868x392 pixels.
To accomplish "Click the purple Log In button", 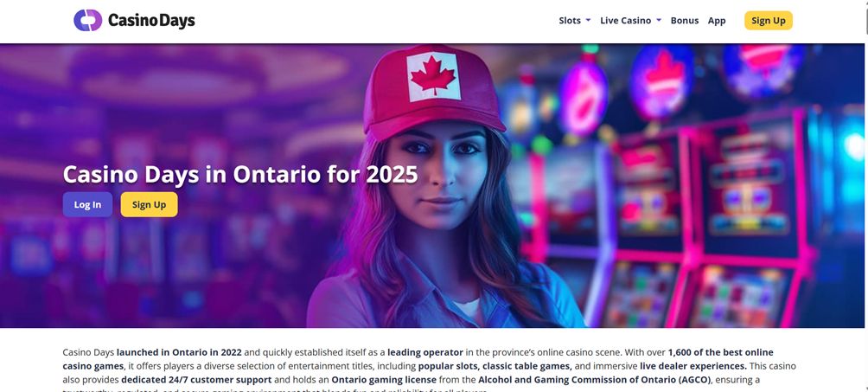I will tap(87, 204).
